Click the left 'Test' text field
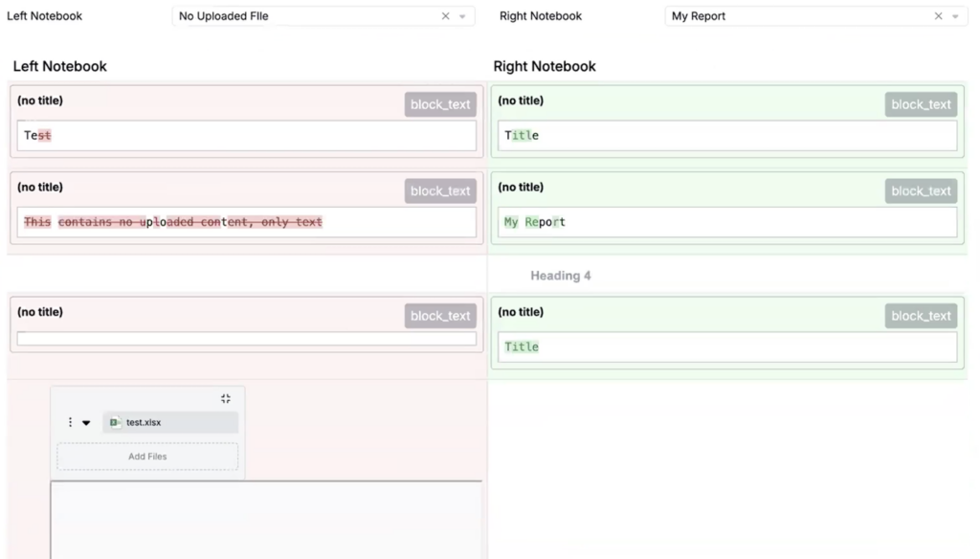 click(x=246, y=136)
